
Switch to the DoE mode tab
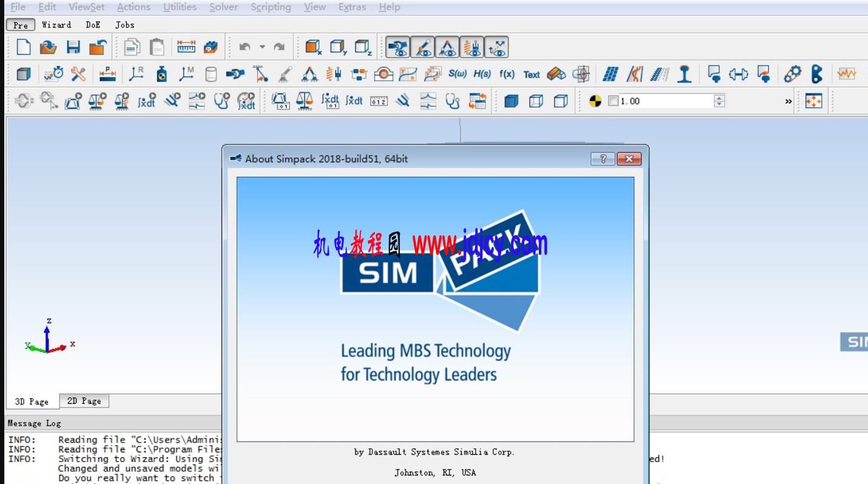point(93,25)
